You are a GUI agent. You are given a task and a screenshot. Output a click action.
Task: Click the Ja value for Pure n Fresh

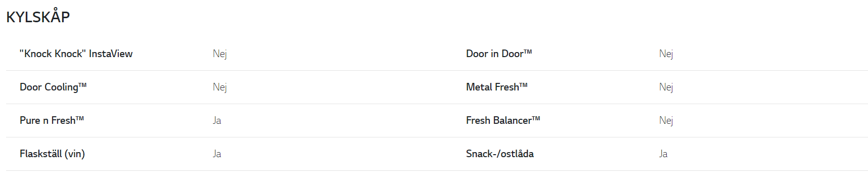[x=217, y=120]
